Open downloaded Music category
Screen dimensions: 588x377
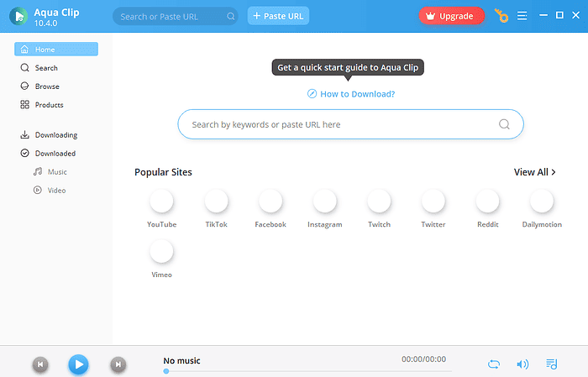(x=50, y=171)
